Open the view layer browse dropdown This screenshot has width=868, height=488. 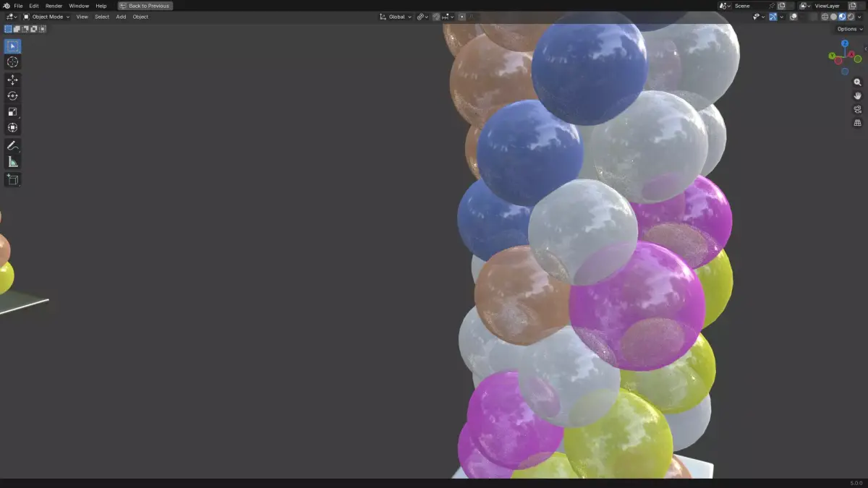tap(805, 6)
